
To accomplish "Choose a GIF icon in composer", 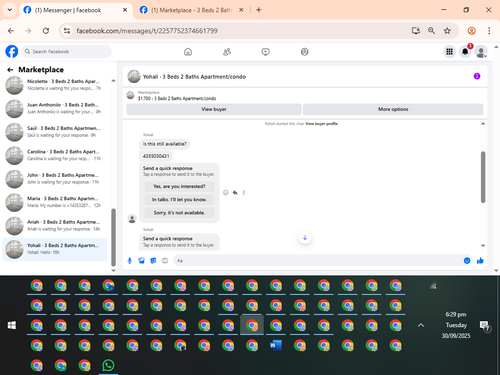I will pos(165,261).
